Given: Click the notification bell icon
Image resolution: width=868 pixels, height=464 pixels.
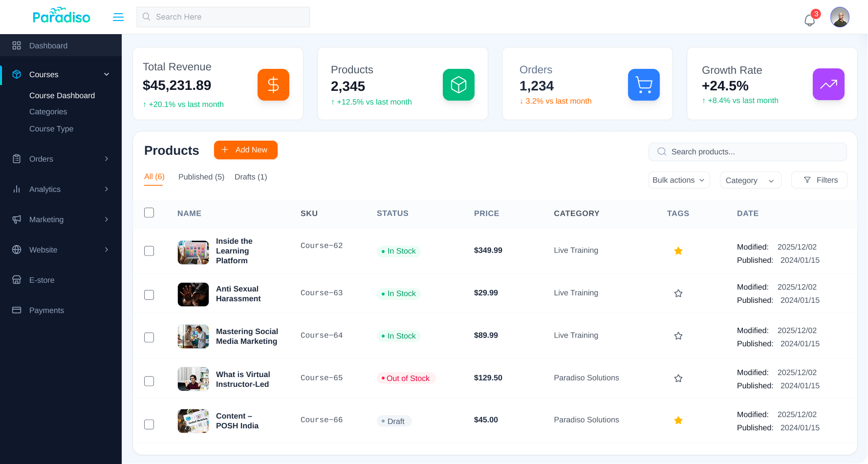Looking at the screenshot, I should 809,20.
